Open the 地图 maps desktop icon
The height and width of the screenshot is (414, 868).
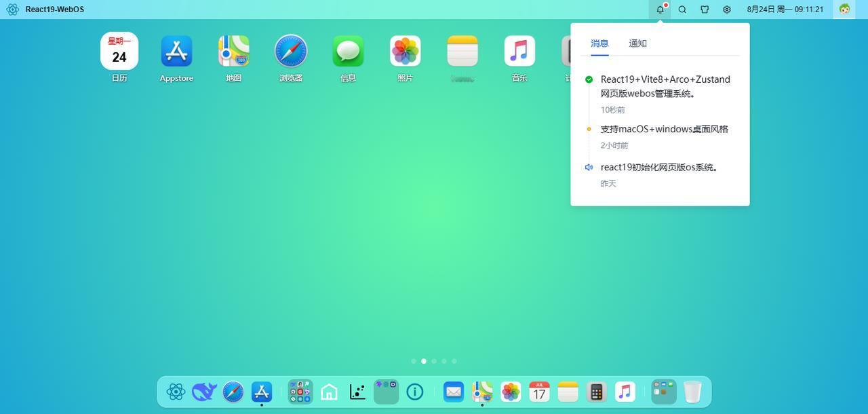coord(233,52)
